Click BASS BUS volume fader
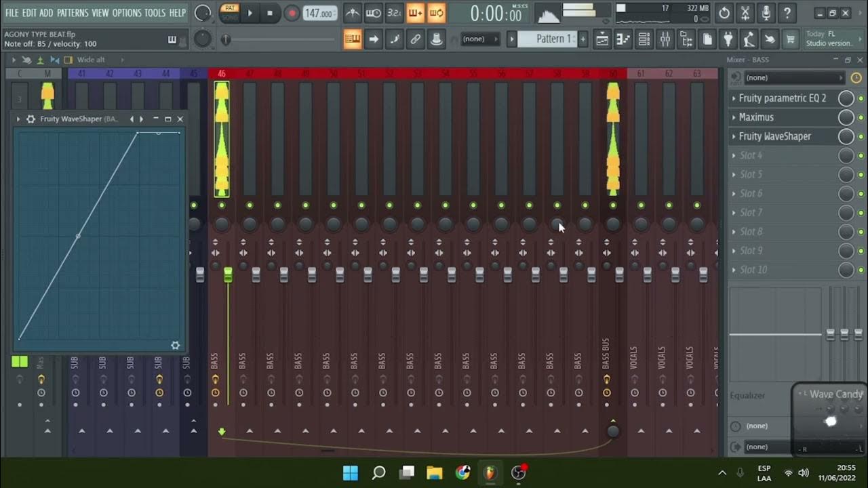Screen dimensions: 868x488 coord(619,274)
